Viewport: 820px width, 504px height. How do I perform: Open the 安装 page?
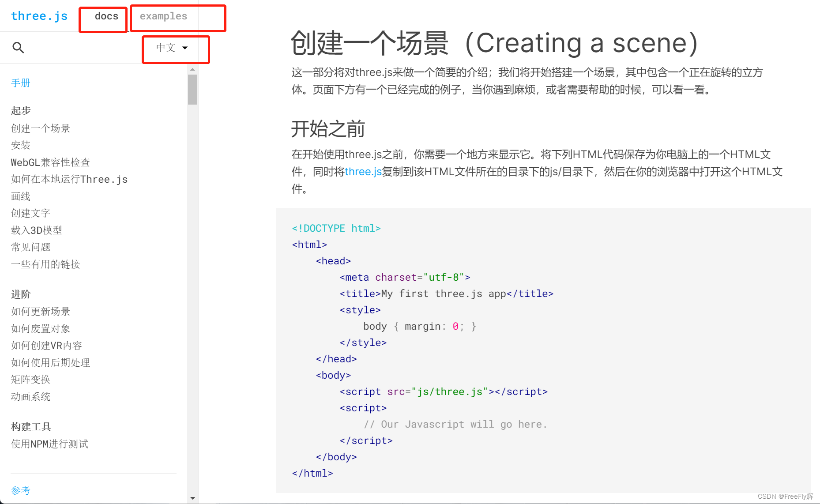tap(21, 145)
